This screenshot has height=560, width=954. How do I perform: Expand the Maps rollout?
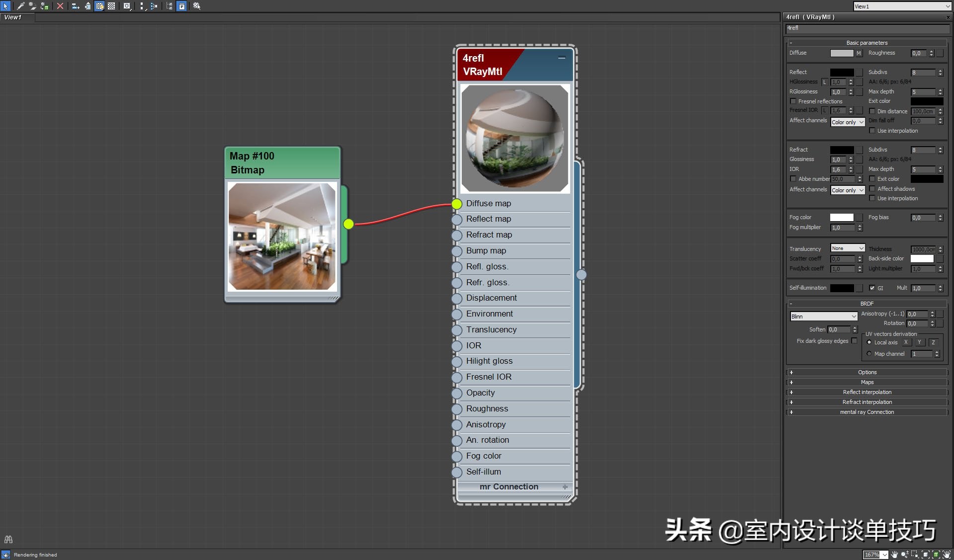(x=867, y=382)
